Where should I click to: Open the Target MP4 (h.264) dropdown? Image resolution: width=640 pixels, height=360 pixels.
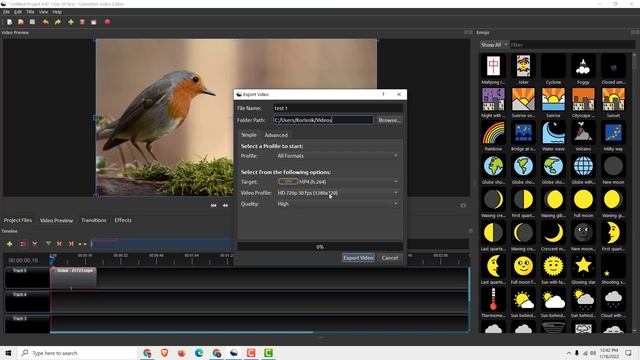click(337, 182)
